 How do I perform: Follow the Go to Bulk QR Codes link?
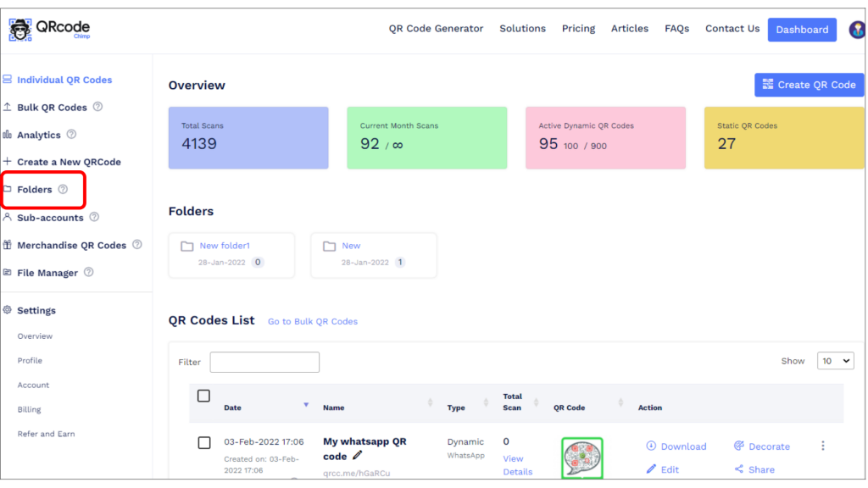click(x=313, y=321)
